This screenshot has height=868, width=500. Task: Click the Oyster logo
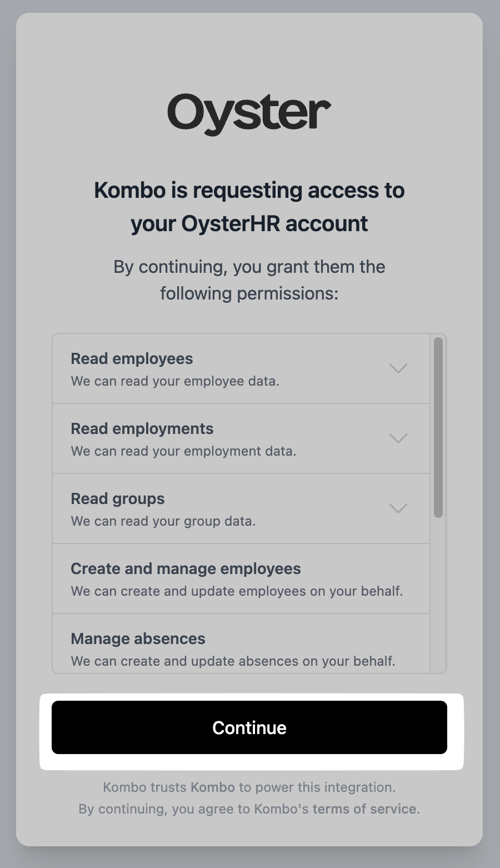[249, 113]
